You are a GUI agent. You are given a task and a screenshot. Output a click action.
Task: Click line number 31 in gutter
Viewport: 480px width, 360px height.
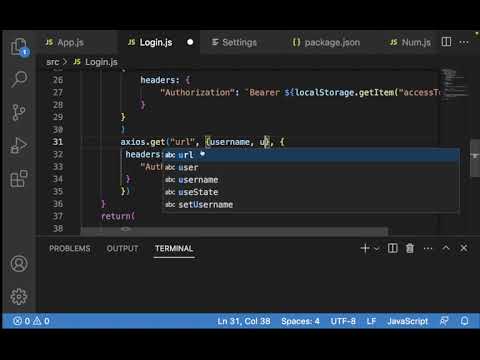pyautogui.click(x=57, y=142)
